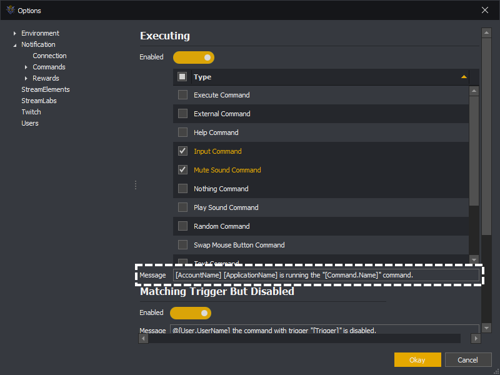Check the Swap Mouse Button Command checkbox
Viewport: 500px width, 375px height.
pos(183,245)
